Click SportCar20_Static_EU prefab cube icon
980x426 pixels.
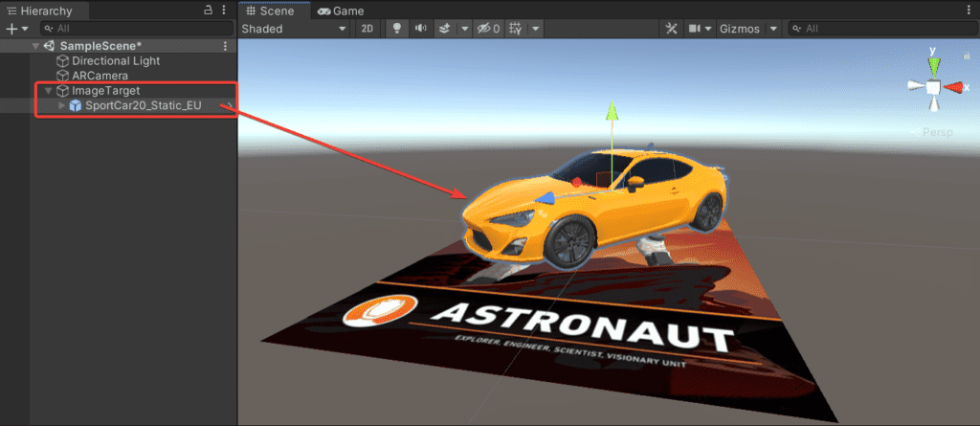(76, 105)
